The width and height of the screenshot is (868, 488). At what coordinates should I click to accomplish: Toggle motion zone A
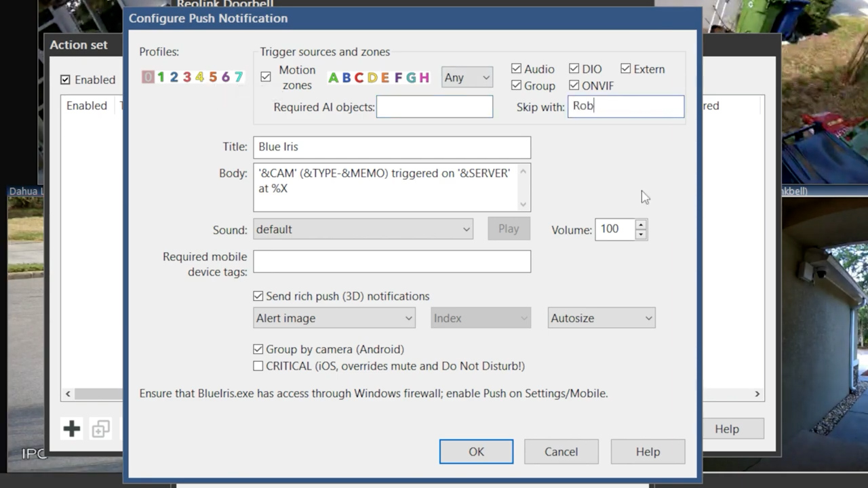[x=333, y=78]
